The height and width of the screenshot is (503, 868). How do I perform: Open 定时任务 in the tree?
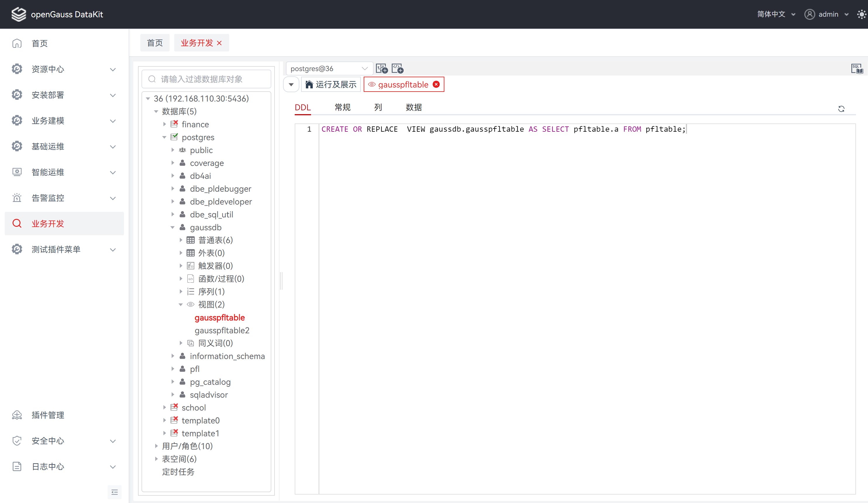point(178,472)
